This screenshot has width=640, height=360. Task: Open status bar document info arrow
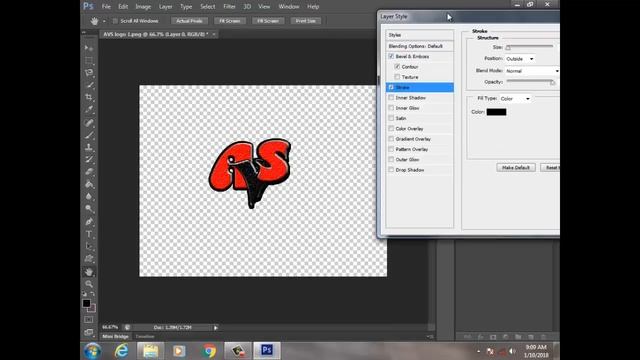(216, 327)
